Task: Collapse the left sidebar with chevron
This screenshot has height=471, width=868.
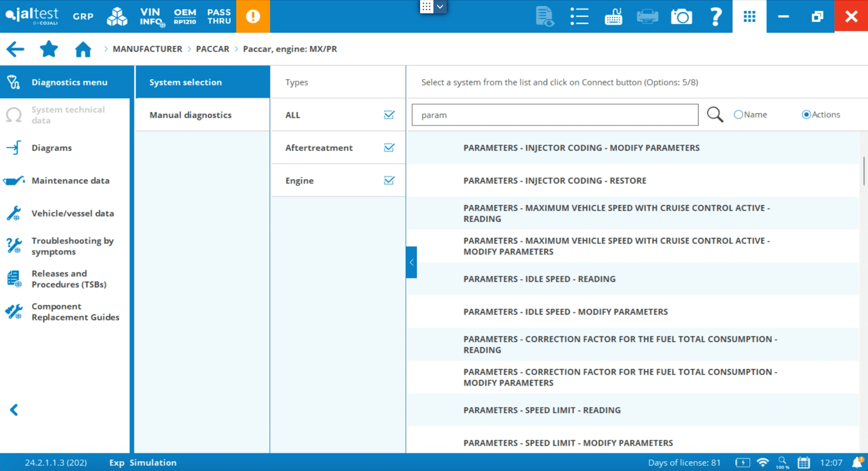Action: click(14, 410)
